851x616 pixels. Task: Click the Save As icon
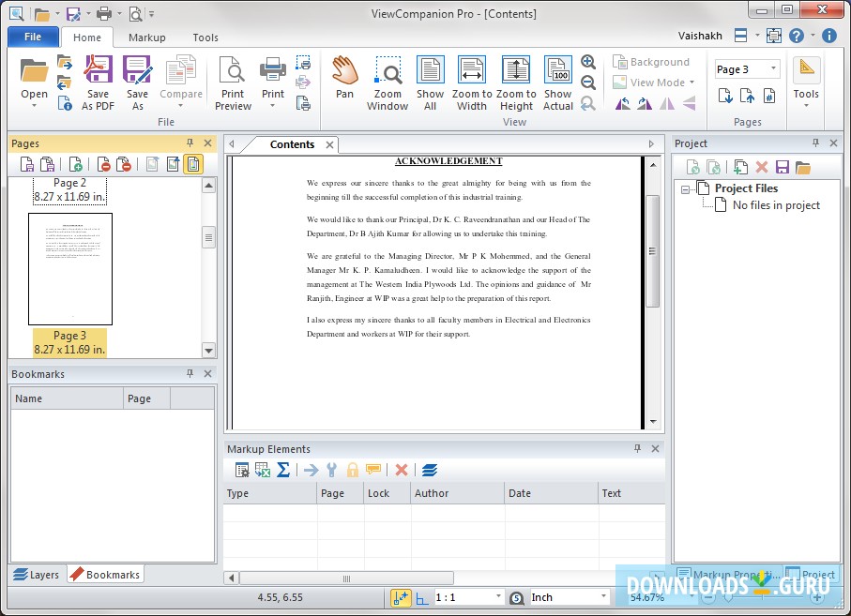(x=137, y=83)
